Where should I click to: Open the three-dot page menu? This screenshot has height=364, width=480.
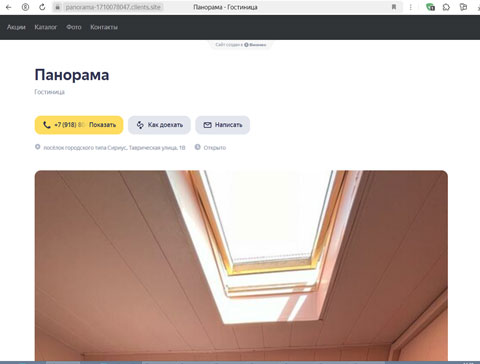pyautogui.click(x=411, y=7)
